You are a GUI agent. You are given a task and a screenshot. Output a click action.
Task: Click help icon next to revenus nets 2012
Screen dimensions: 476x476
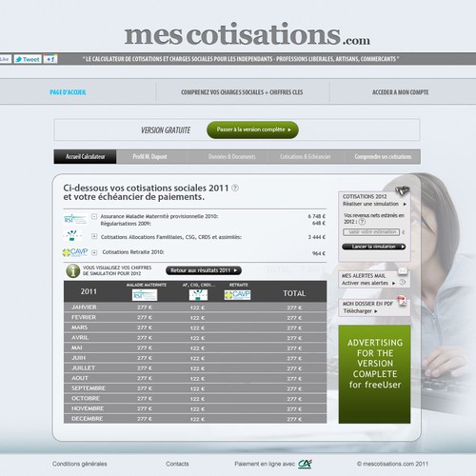(x=362, y=222)
